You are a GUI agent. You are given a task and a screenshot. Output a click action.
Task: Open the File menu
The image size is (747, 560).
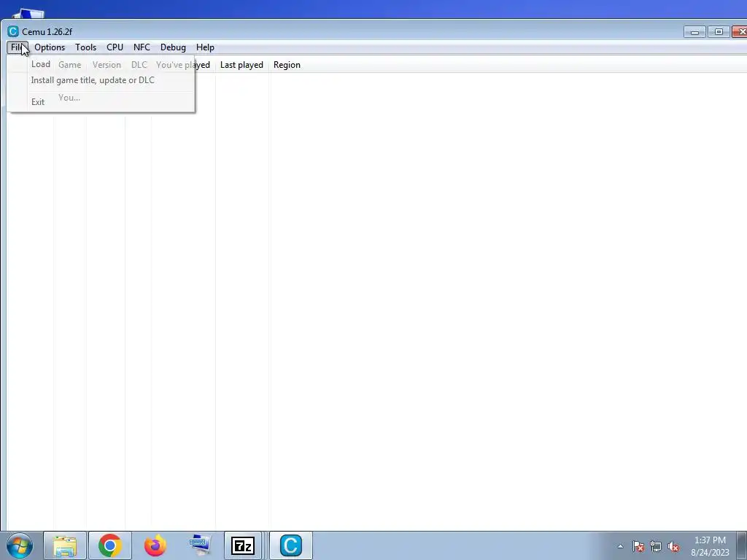(18, 47)
